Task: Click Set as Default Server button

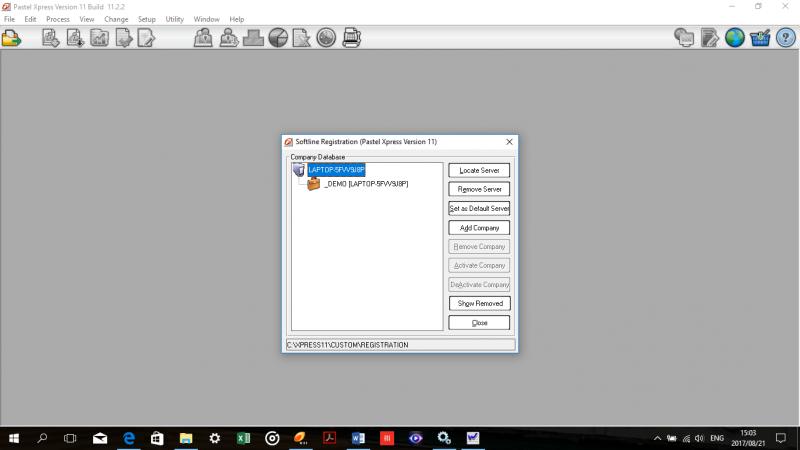Action: point(479,208)
